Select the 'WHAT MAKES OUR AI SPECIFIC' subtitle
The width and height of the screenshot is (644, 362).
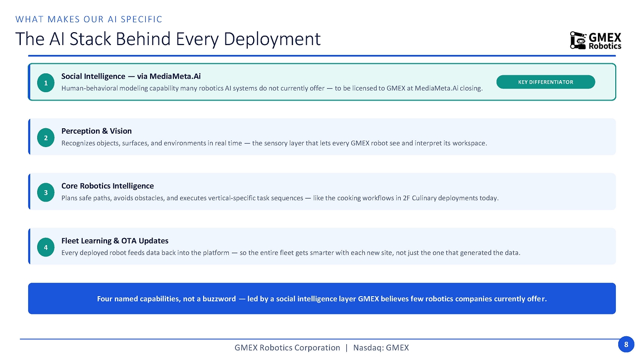point(89,19)
